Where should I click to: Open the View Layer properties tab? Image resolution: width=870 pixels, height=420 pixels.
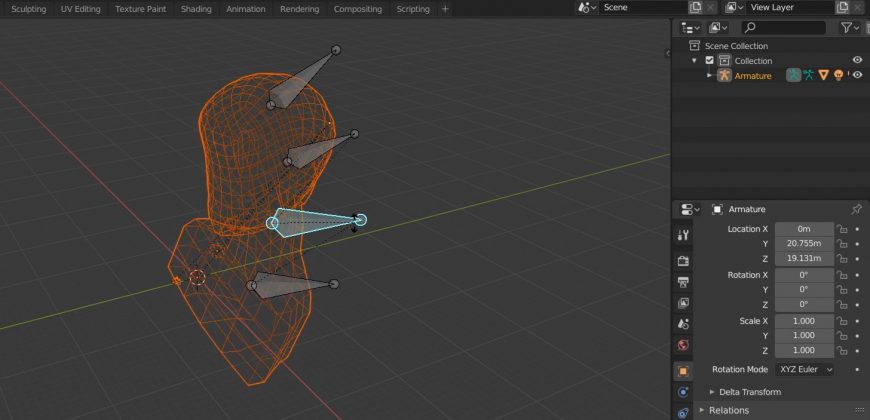683,303
